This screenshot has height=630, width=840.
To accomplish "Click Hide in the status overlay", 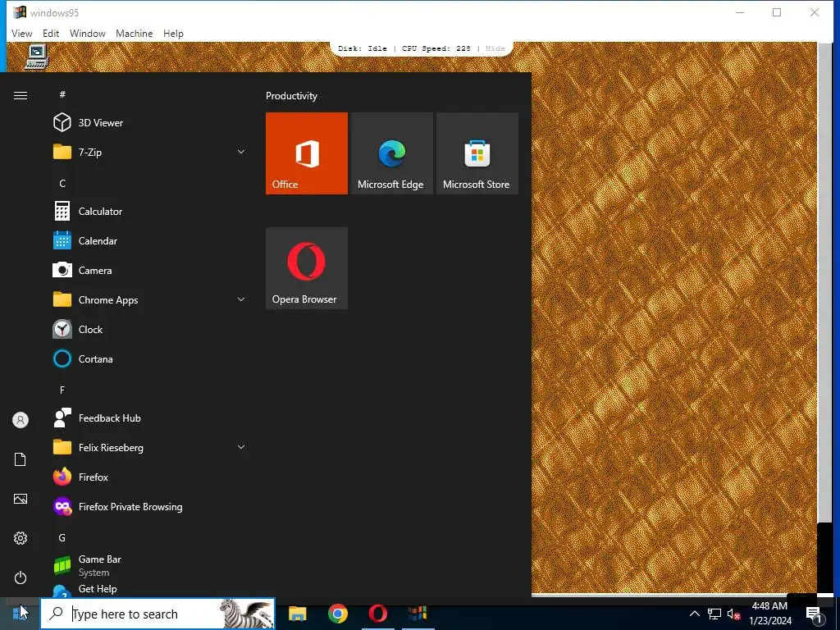I will (495, 48).
